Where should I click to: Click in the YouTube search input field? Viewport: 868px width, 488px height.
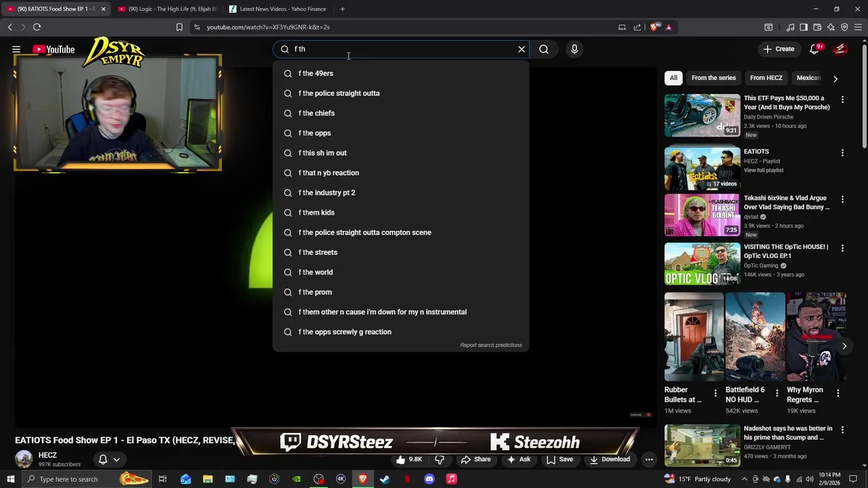pyautogui.click(x=400, y=49)
